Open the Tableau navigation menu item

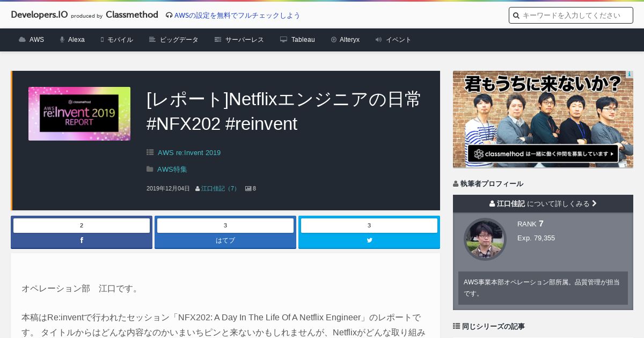(x=303, y=40)
